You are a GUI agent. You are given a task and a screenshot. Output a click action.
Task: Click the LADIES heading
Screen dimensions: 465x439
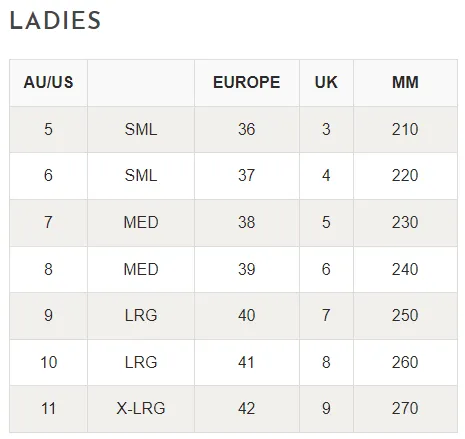(x=55, y=20)
